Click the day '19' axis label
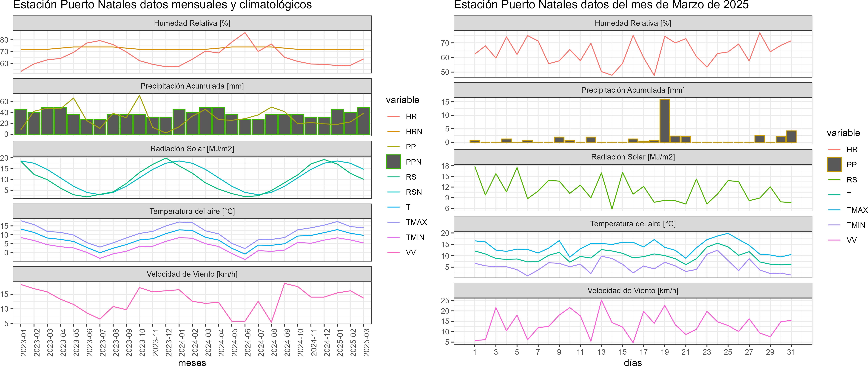 pyautogui.click(x=664, y=352)
